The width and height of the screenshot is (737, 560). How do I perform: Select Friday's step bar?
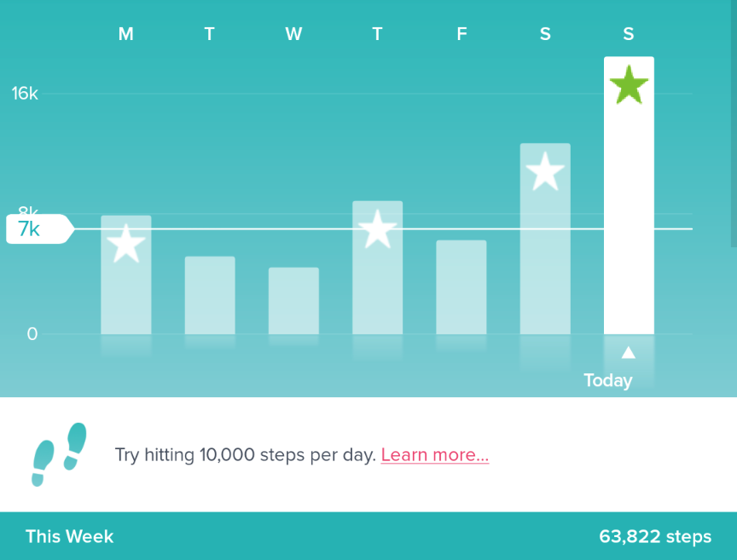coord(461,287)
